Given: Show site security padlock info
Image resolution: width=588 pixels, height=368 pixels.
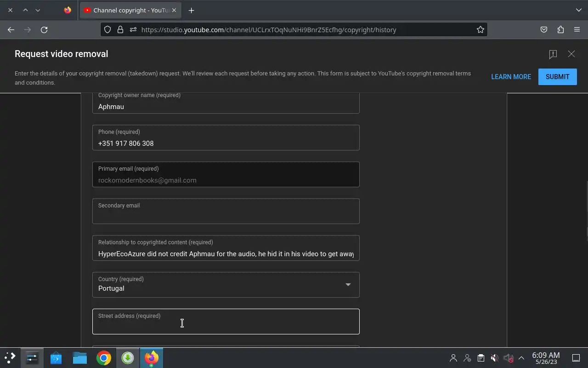Looking at the screenshot, I should coord(120,29).
